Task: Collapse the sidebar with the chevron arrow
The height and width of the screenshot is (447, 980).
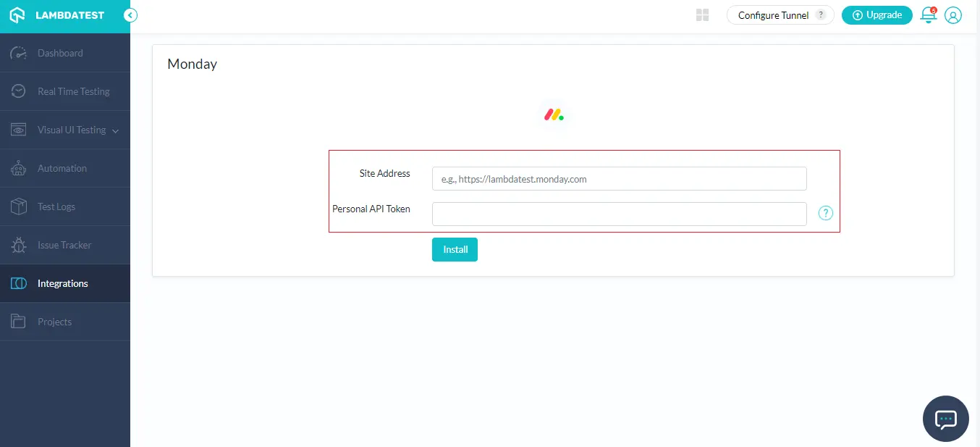Action: pos(130,14)
